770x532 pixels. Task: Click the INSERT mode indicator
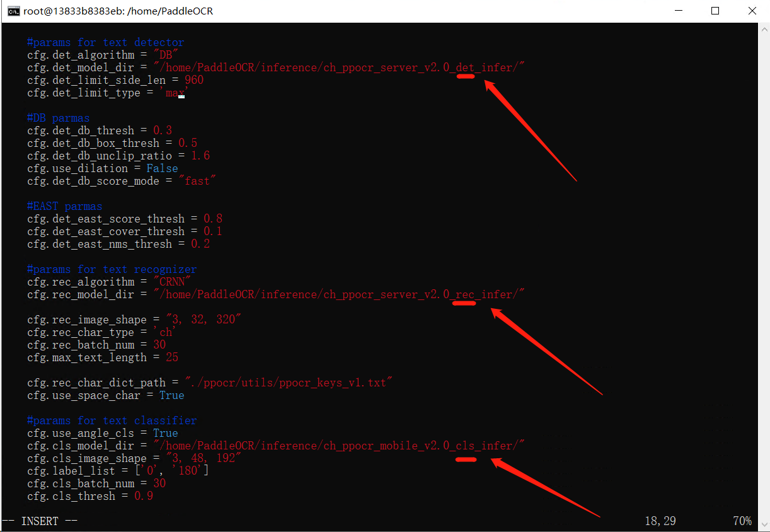tap(40, 521)
